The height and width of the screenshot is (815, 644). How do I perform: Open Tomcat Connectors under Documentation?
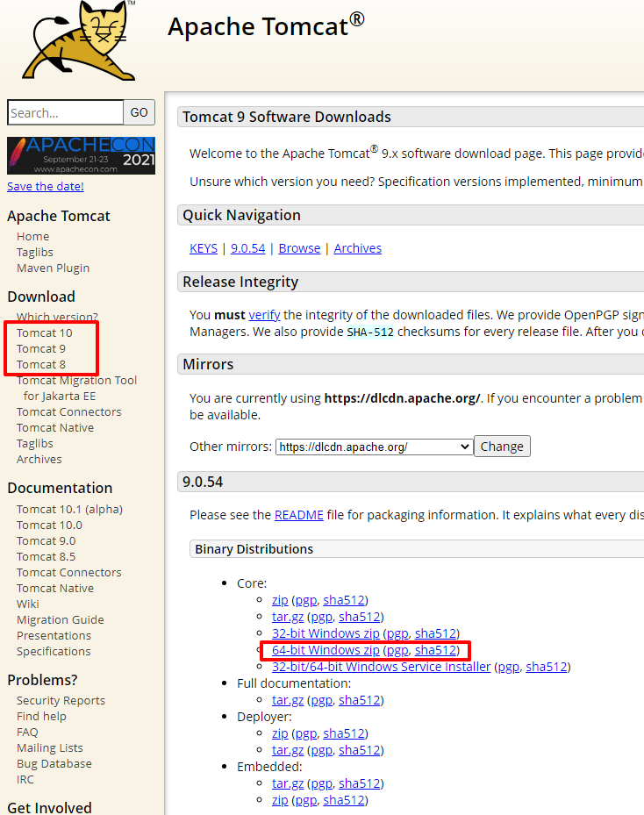click(x=69, y=572)
